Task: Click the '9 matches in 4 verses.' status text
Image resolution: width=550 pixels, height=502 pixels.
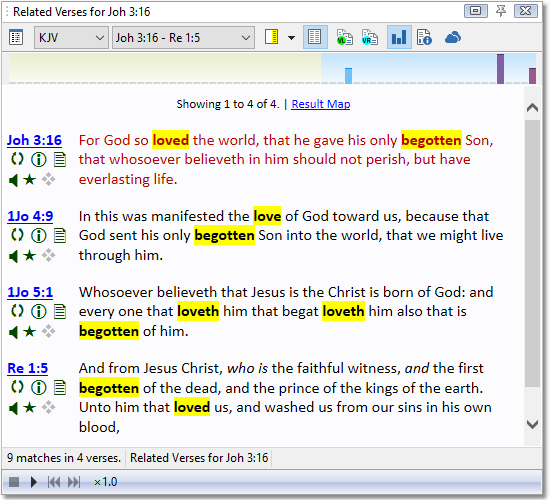Action: click(x=63, y=458)
